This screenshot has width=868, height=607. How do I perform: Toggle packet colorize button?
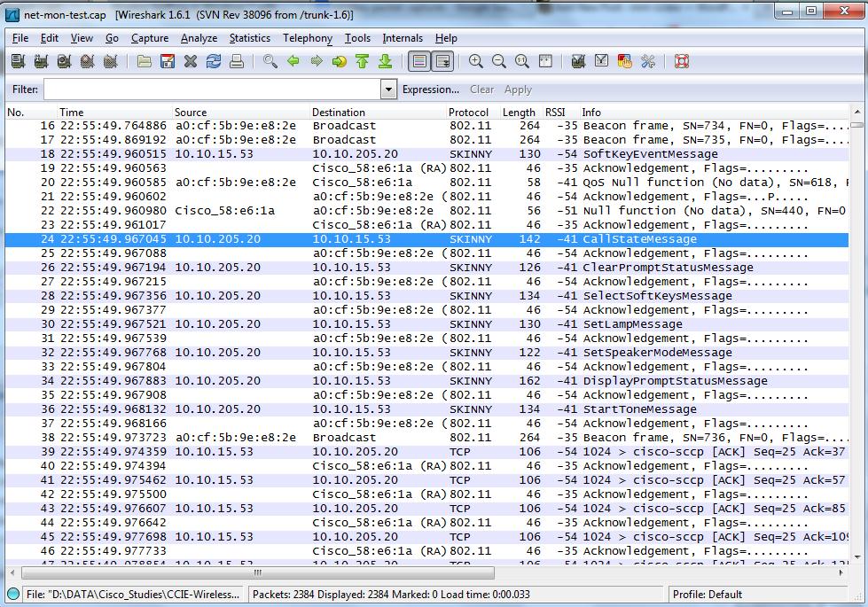point(418,61)
